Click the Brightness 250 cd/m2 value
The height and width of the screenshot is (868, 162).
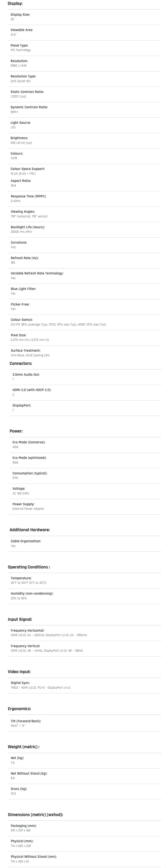tap(21, 143)
